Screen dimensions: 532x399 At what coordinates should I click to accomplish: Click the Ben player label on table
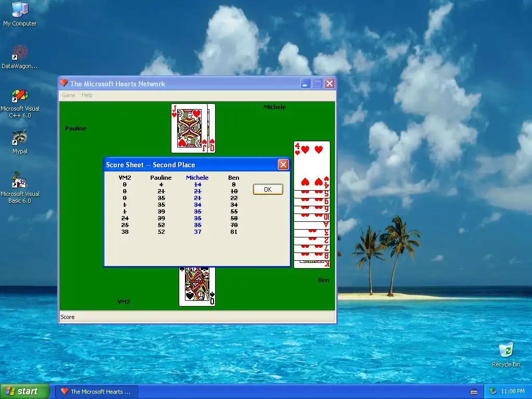[323, 280]
